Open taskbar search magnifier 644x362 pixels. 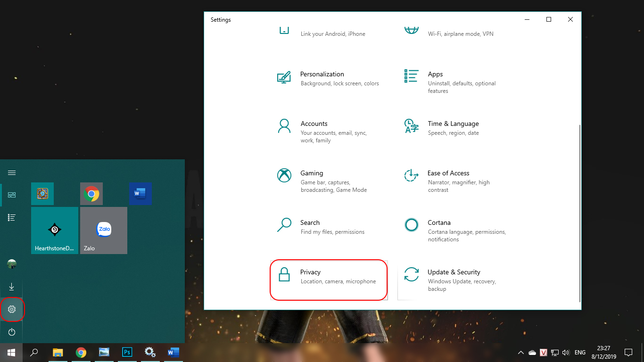(x=34, y=352)
